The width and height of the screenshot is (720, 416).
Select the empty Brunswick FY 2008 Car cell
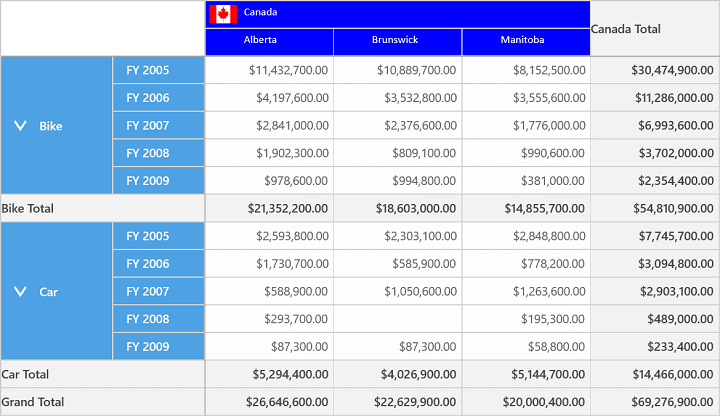point(398,319)
